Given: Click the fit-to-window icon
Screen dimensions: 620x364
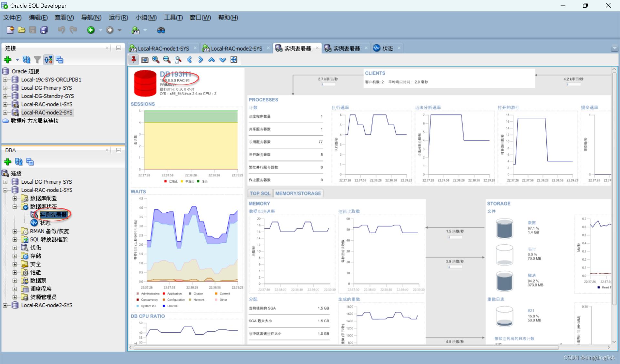Looking at the screenshot, I should pos(234,59).
